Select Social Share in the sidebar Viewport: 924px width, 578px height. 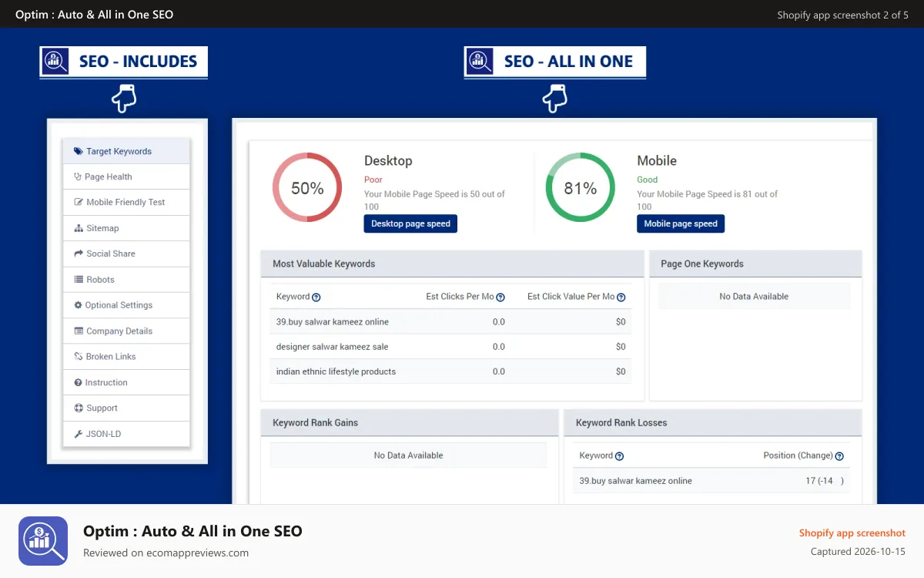click(x=126, y=254)
